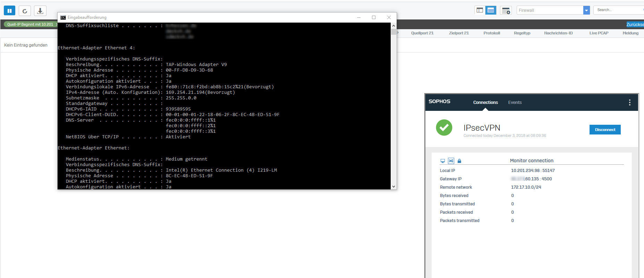
Task: Switch to the Events tab
Action: coord(515,103)
